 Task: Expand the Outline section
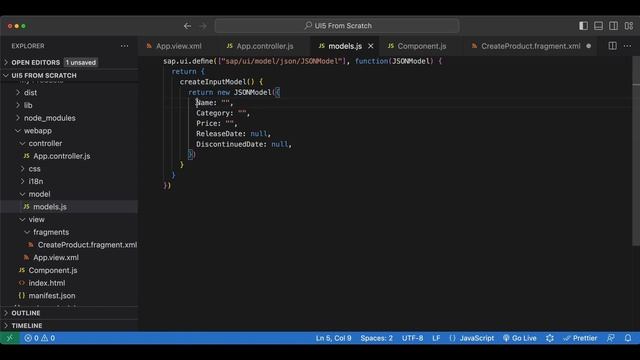[x=26, y=313]
